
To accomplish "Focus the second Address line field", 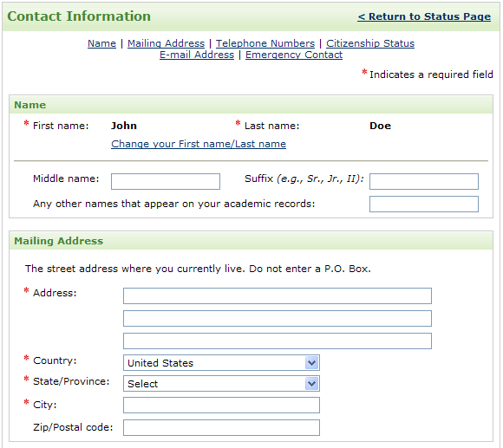I will (x=278, y=318).
